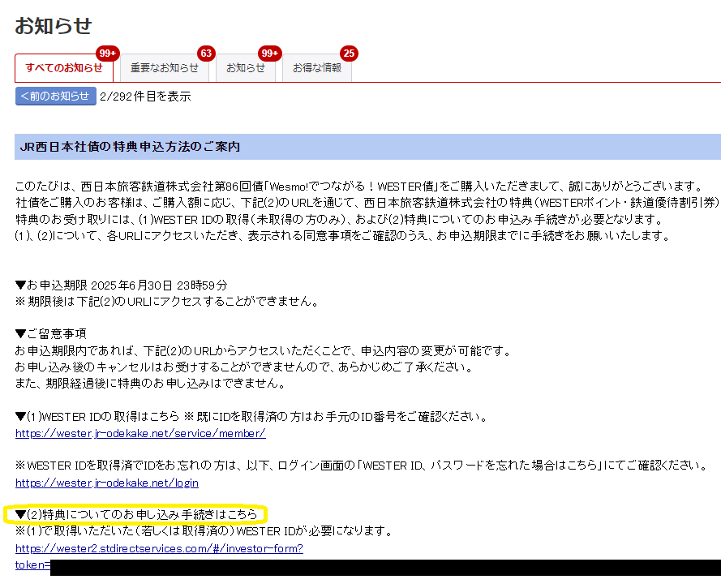Image resolution: width=721 pixels, height=588 pixels.
Task: Click the line 特典のお受け取りには、(1)WESTER IDの取得
Action: pos(339,219)
